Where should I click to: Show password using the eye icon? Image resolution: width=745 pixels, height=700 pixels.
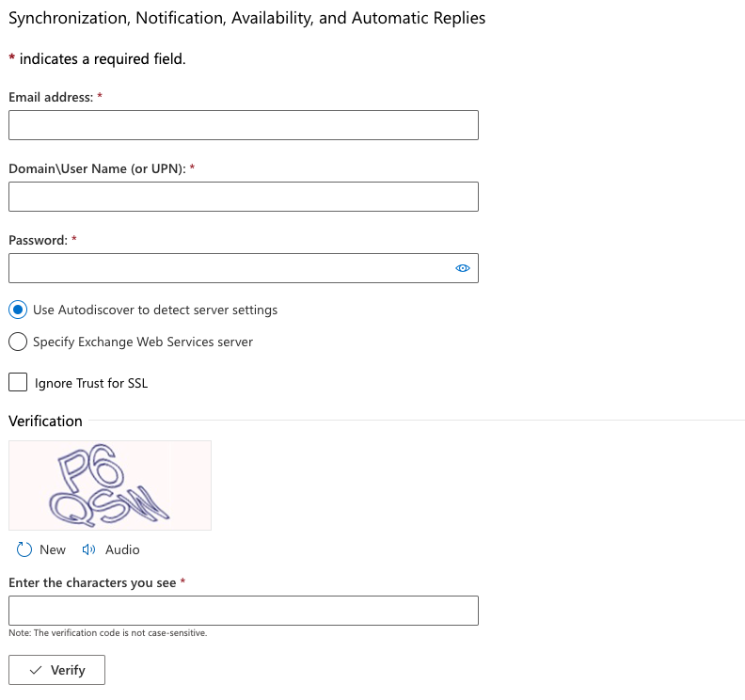click(462, 268)
